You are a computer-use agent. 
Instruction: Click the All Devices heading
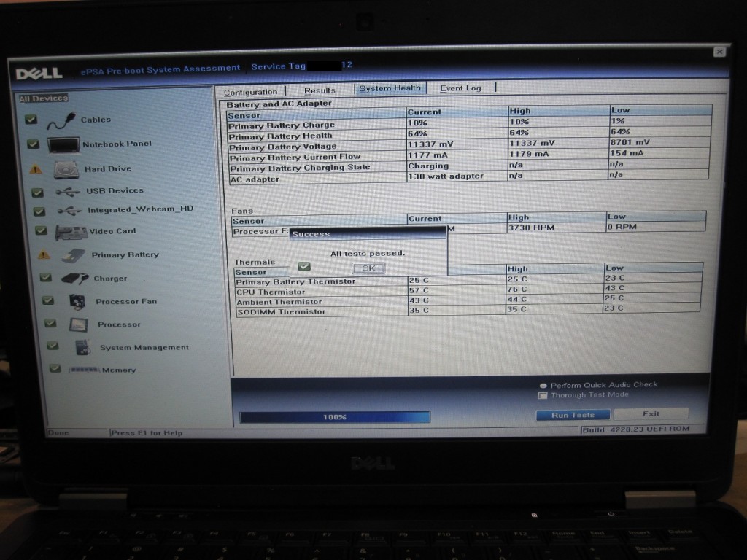(x=44, y=98)
